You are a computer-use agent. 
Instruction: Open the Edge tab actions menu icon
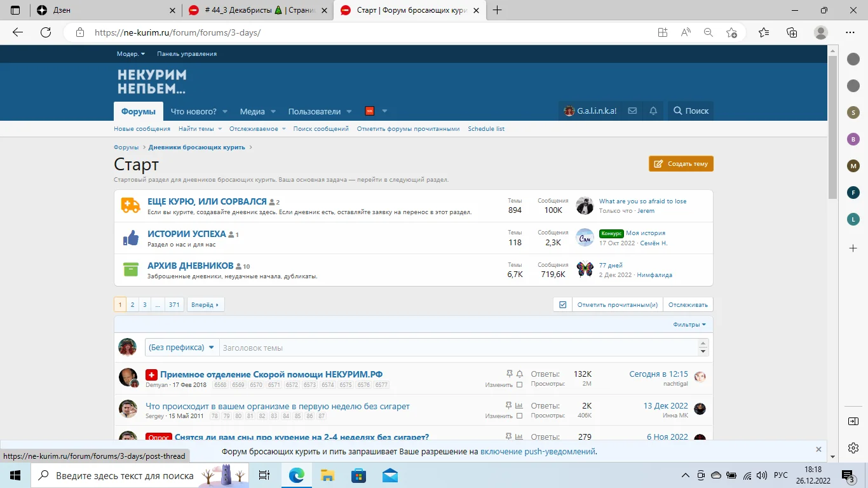pos(15,10)
